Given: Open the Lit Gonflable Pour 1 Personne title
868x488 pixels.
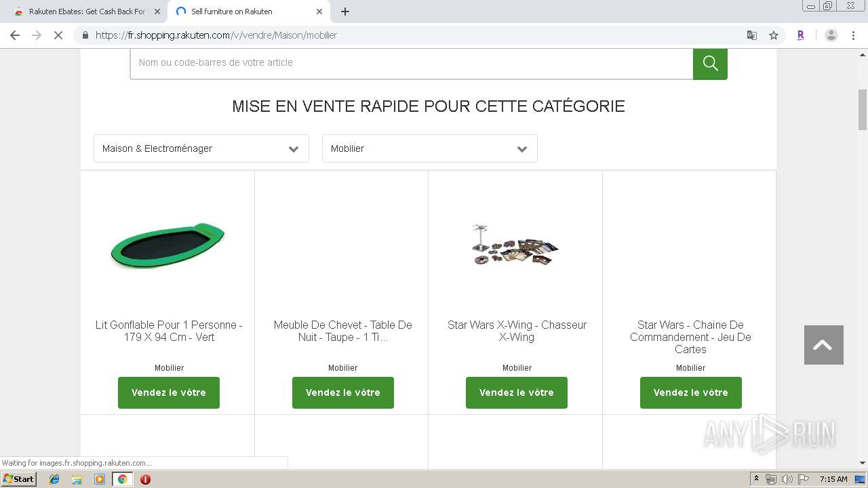Looking at the screenshot, I should point(169,331).
